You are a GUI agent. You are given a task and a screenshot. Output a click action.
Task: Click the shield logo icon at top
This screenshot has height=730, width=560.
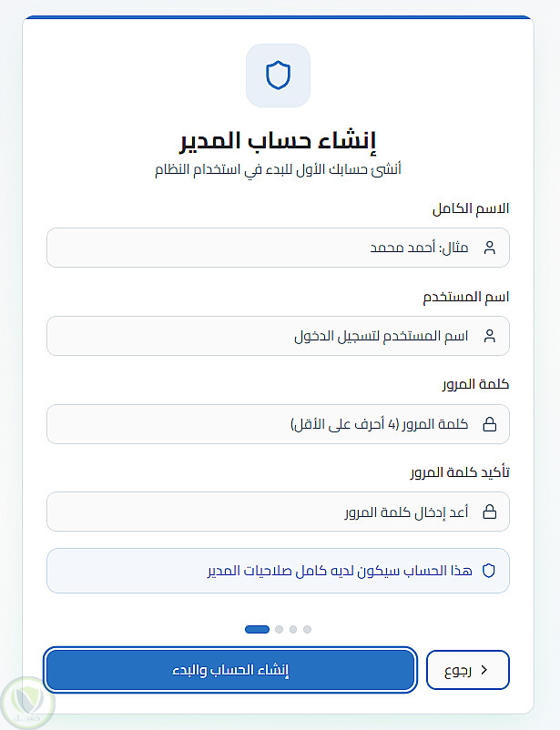pyautogui.click(x=278, y=75)
